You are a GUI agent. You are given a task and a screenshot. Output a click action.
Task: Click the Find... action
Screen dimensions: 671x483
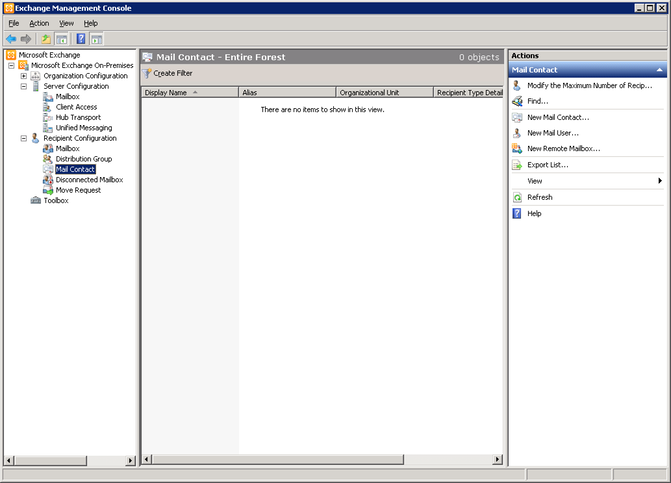(x=538, y=101)
